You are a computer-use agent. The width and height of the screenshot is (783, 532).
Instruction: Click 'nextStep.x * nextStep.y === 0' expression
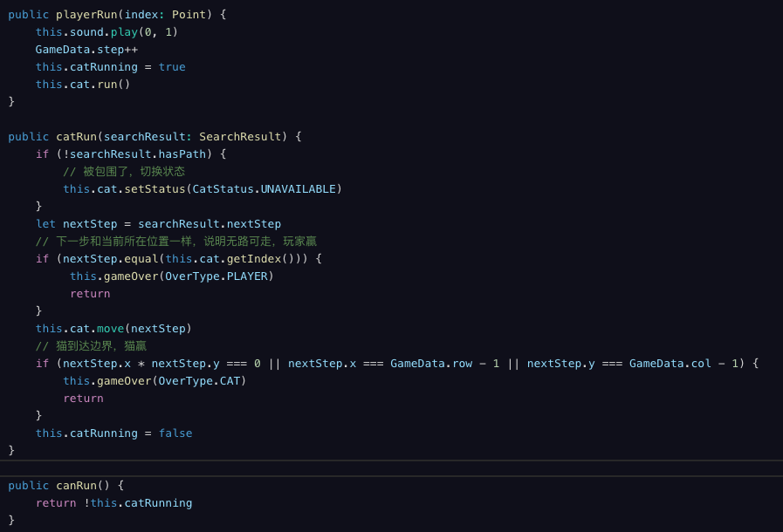(x=161, y=364)
